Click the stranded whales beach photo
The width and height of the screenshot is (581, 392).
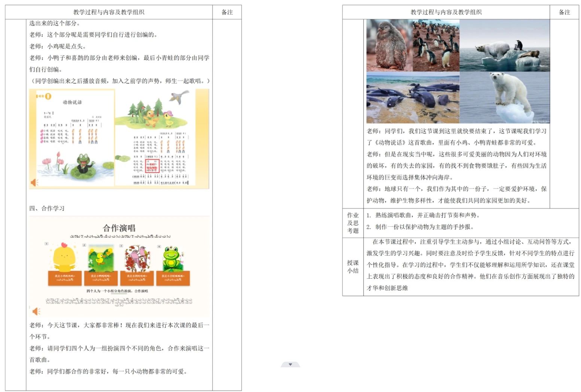pos(413,98)
